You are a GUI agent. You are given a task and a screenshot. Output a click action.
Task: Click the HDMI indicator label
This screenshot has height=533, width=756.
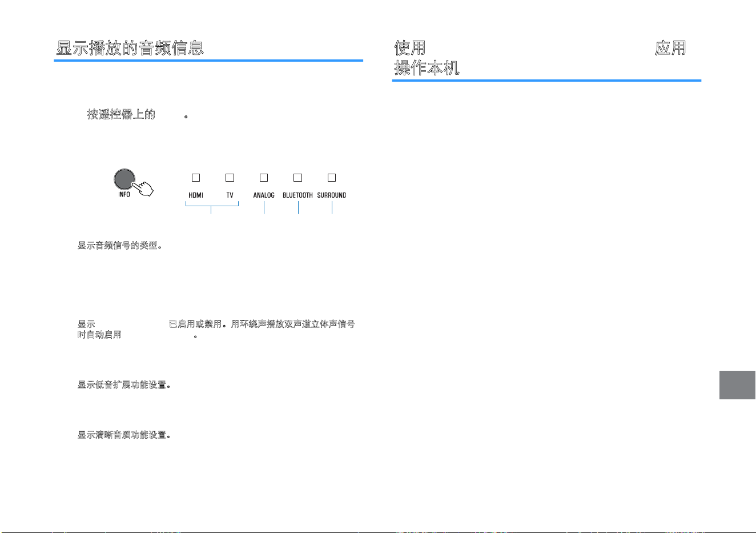point(196,195)
